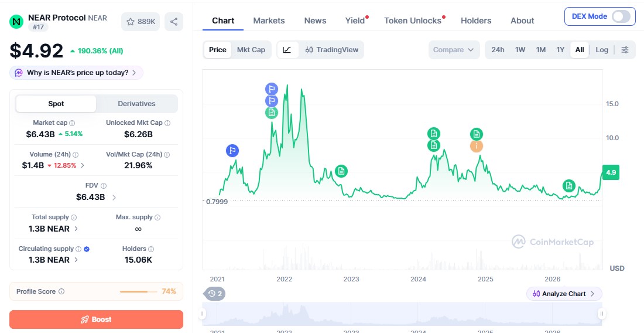Click Vol/Mkt Cap (24h) info icon
The image size is (644, 333).
point(167,155)
